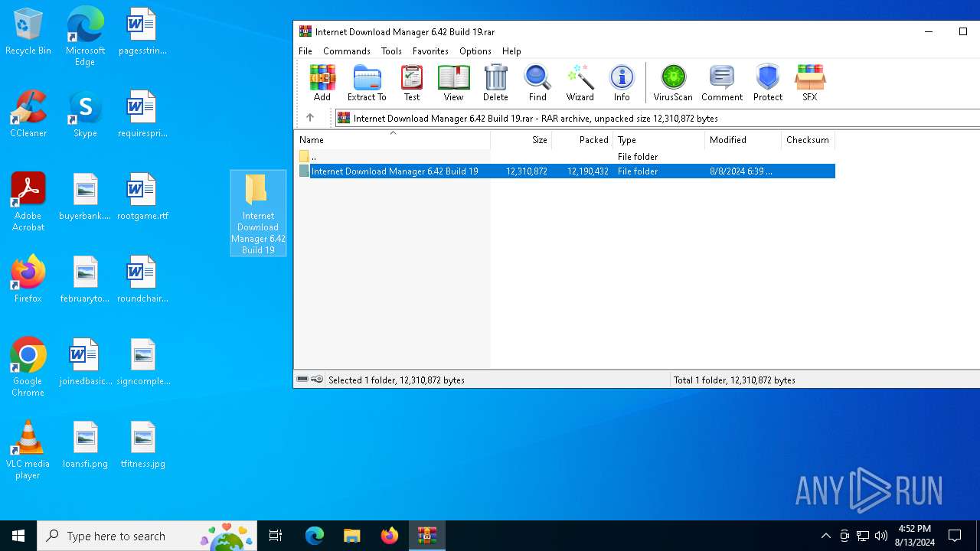This screenshot has width=980, height=551.
Task: Click the Protect shield icon
Action: click(x=767, y=83)
